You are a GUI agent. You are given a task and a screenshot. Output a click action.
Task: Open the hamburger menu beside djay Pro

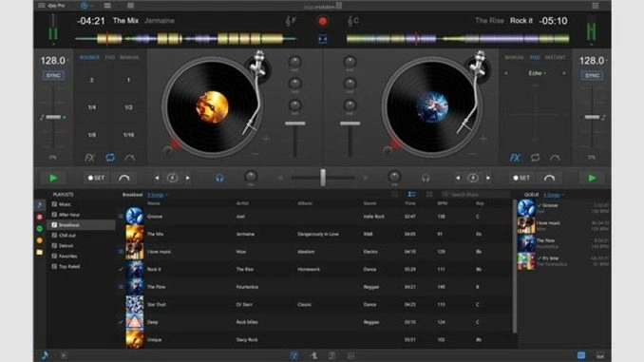pos(42,6)
